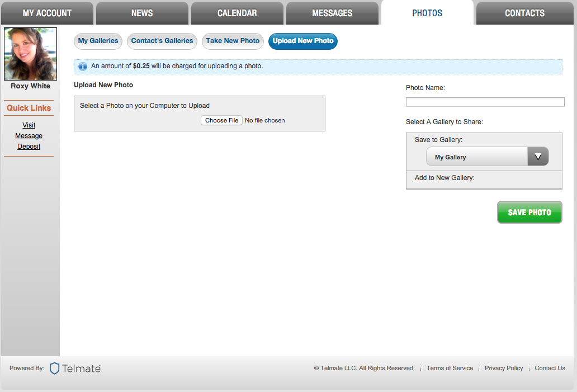This screenshot has height=392, width=577.
Task: Click the Deposit quick link
Action: click(x=29, y=147)
